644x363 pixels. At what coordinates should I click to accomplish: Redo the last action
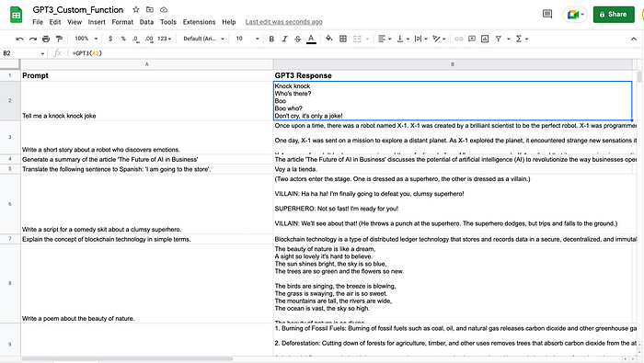[33, 39]
